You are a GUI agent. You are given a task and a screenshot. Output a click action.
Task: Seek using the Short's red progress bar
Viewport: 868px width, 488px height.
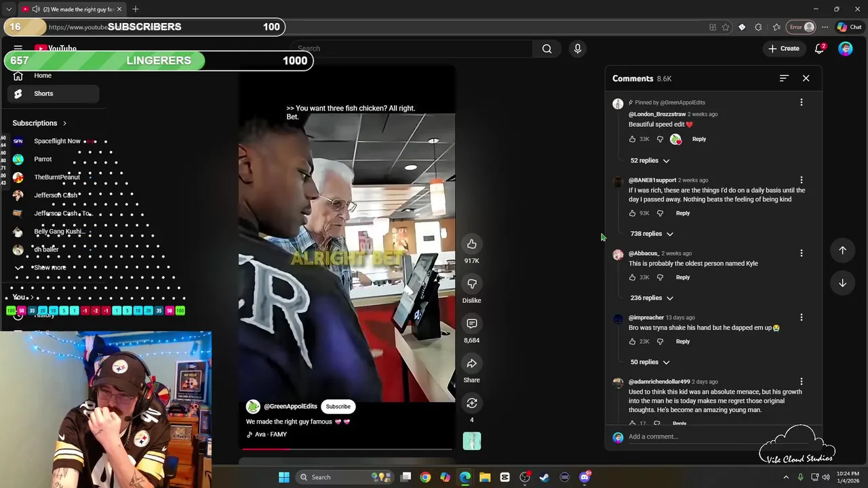click(347, 449)
